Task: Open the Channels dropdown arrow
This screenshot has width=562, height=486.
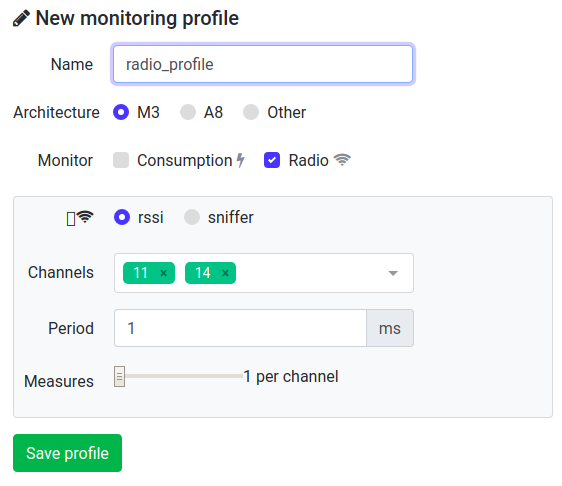Action: coord(393,273)
